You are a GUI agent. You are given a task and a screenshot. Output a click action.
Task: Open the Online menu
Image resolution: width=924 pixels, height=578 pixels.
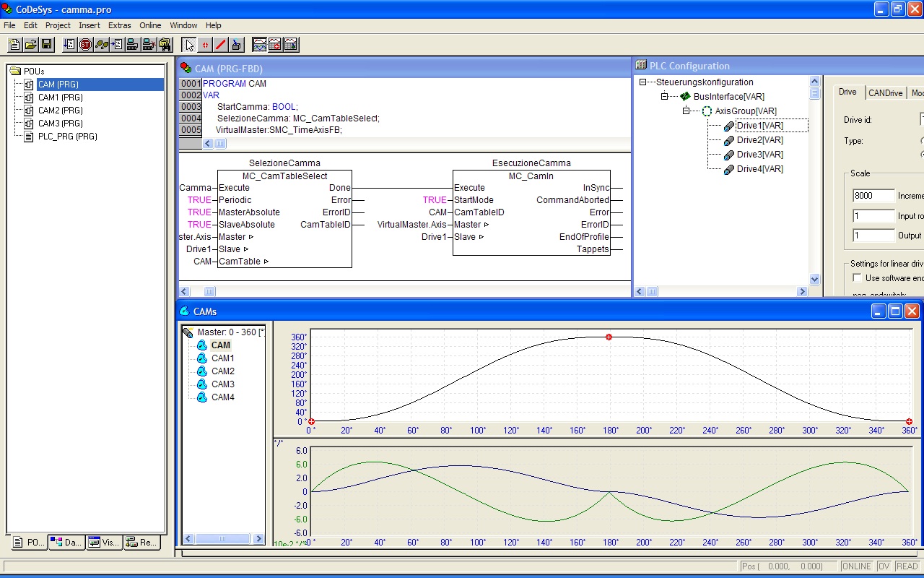(x=150, y=25)
